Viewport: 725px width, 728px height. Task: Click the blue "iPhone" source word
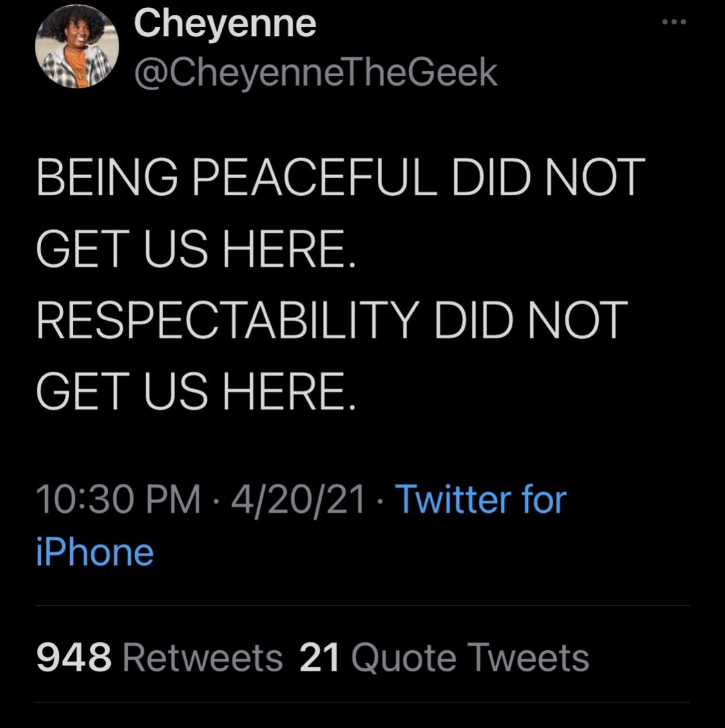pos(95,553)
